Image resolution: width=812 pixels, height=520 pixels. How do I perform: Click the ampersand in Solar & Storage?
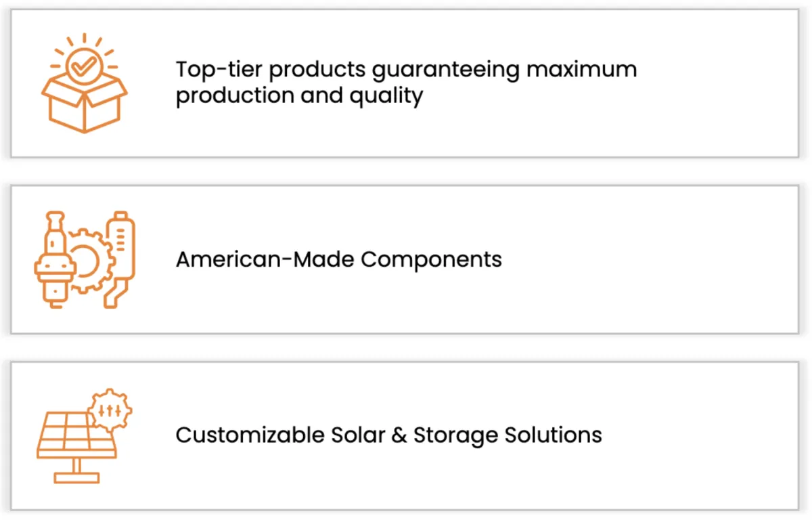point(398,434)
